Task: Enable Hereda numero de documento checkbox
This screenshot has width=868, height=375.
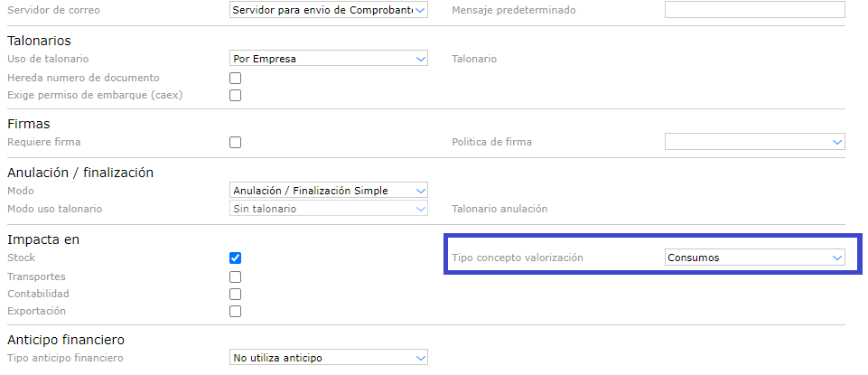Action: (236, 78)
